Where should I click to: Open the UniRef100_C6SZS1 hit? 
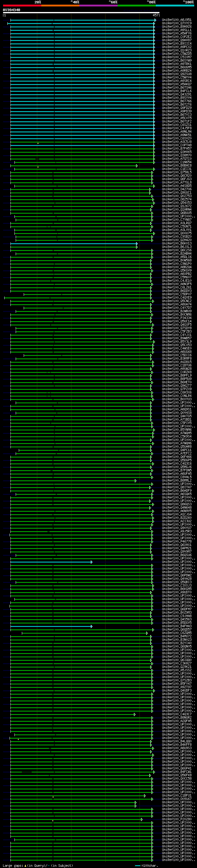point(176,125)
